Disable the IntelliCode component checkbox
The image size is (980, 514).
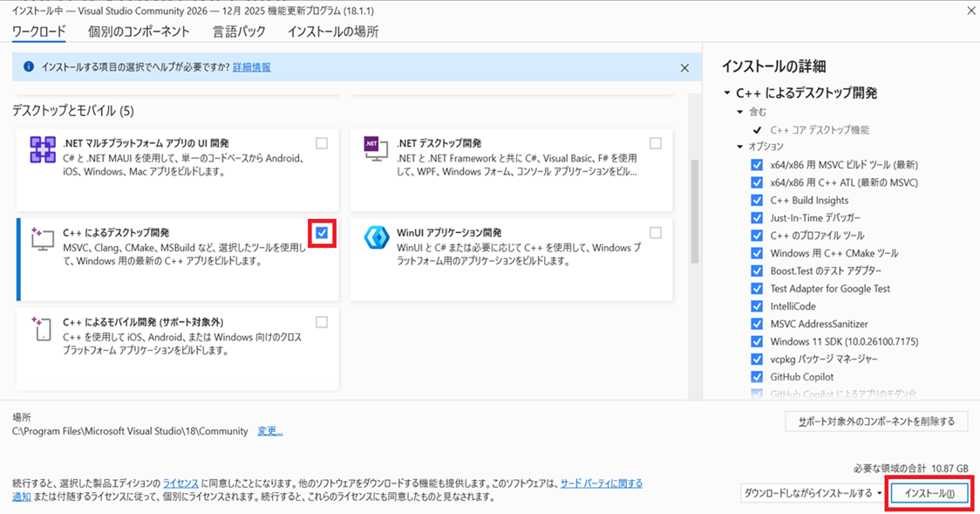point(757,306)
